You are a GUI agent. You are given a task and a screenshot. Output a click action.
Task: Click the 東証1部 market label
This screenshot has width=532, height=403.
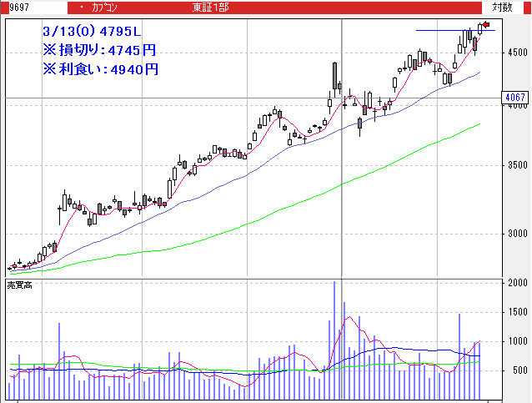click(x=209, y=8)
